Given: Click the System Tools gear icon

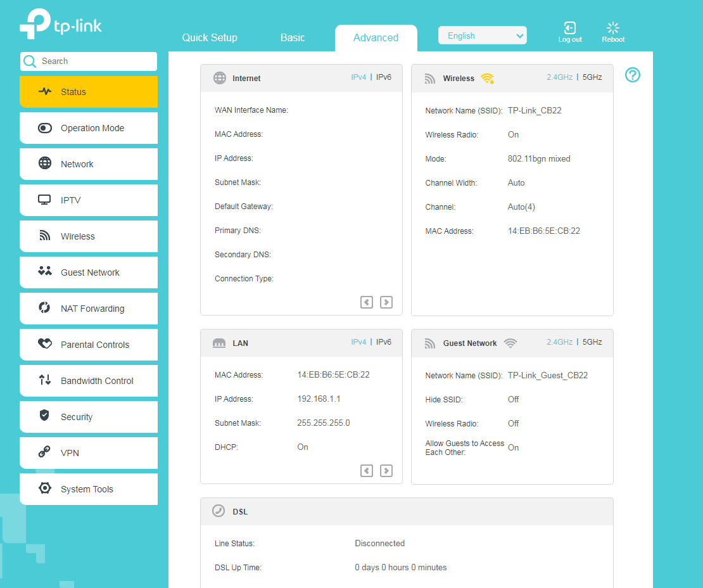Looking at the screenshot, I should [x=45, y=488].
